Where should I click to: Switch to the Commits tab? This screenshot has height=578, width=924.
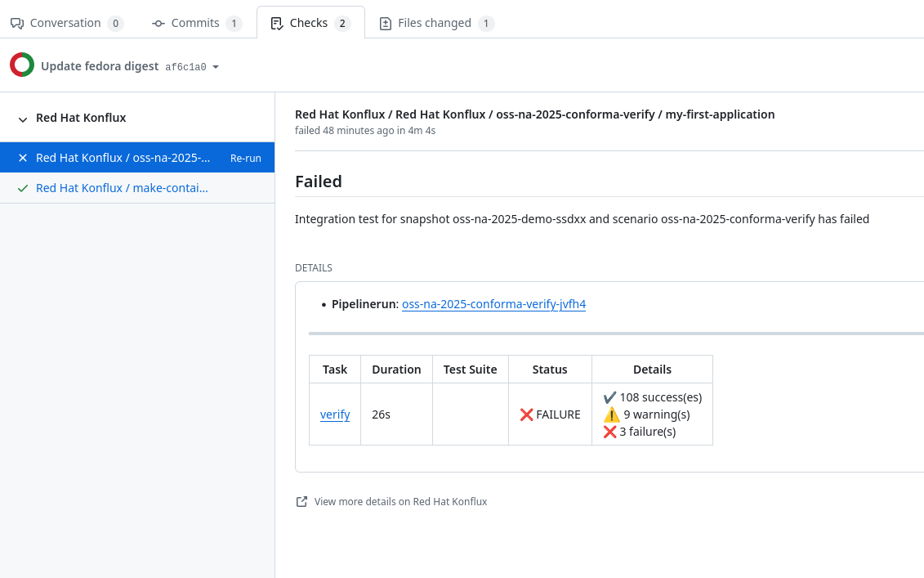[x=196, y=23]
